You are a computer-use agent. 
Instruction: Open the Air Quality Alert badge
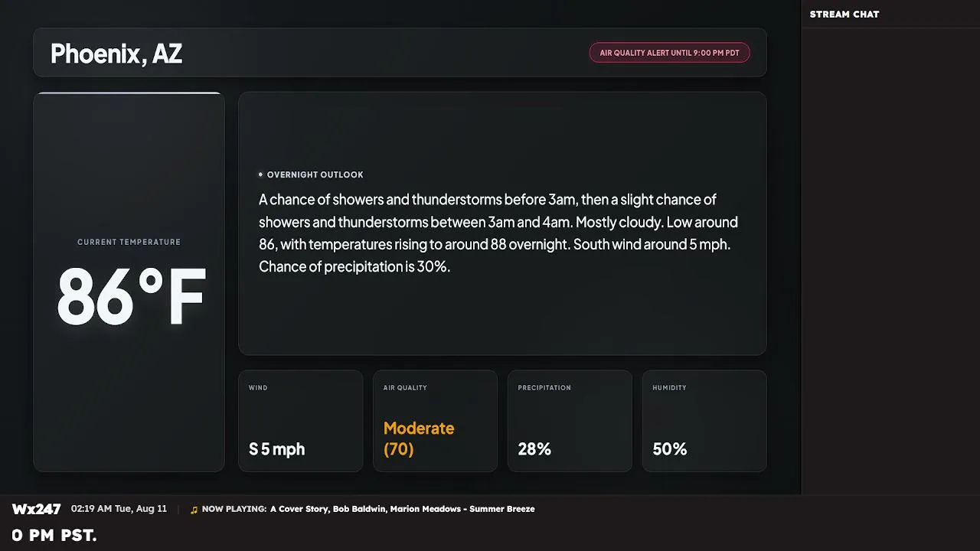point(669,53)
